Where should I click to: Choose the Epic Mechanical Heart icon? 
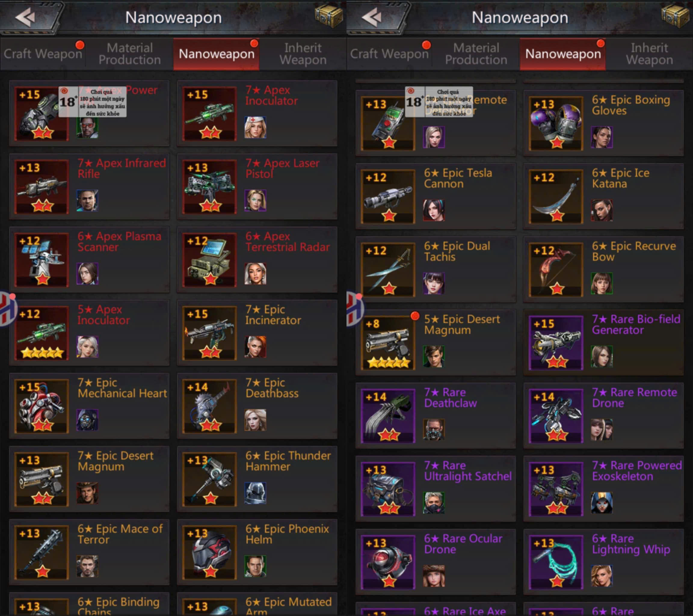tap(42, 406)
